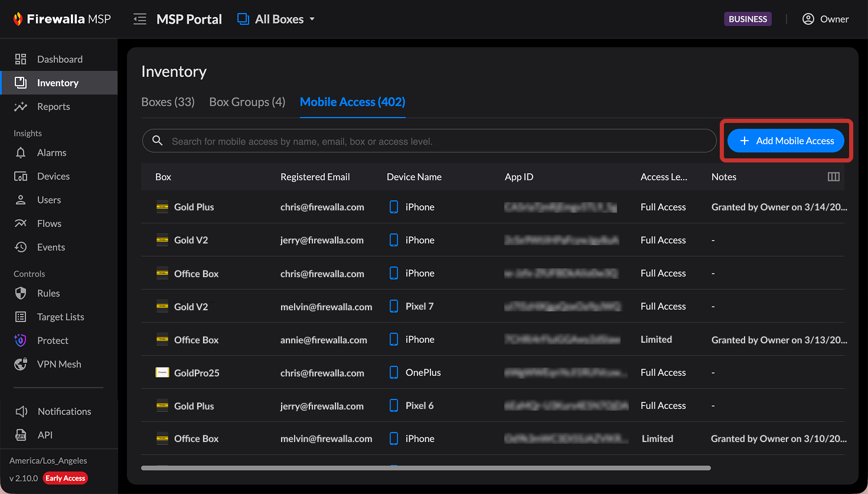Viewport: 868px width, 494px height.
Task: Click the Registered Email column header
Action: (315, 177)
